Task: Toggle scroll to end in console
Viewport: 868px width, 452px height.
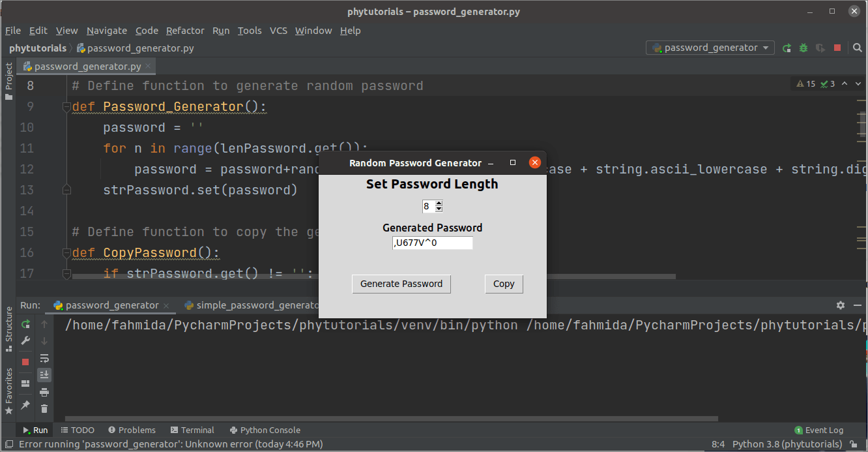Action: tap(44, 375)
